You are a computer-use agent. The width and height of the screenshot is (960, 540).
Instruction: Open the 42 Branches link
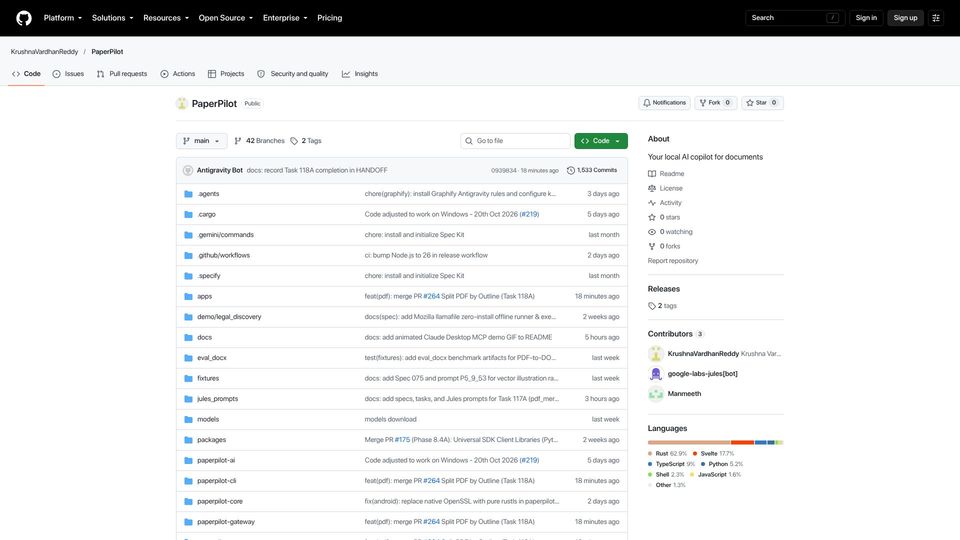click(x=260, y=141)
